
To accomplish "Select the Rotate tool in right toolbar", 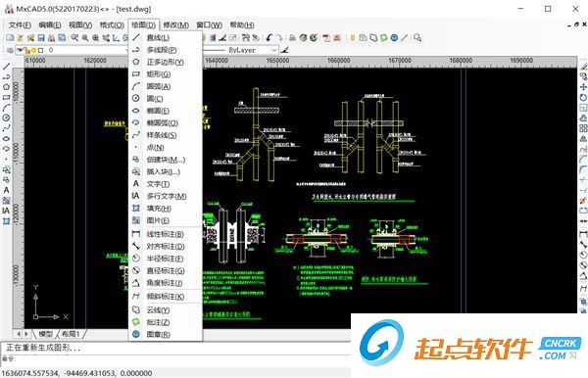I will 583,97.
